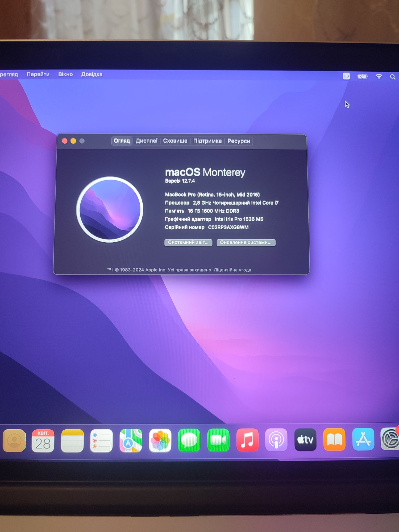Open the Calendar app showing 28

[x=43, y=440]
